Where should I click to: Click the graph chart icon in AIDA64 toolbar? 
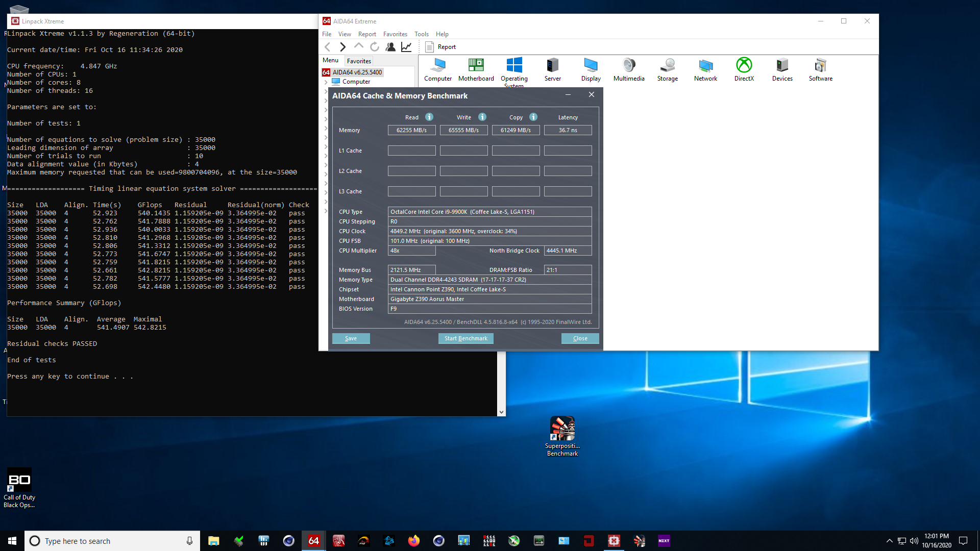[406, 47]
